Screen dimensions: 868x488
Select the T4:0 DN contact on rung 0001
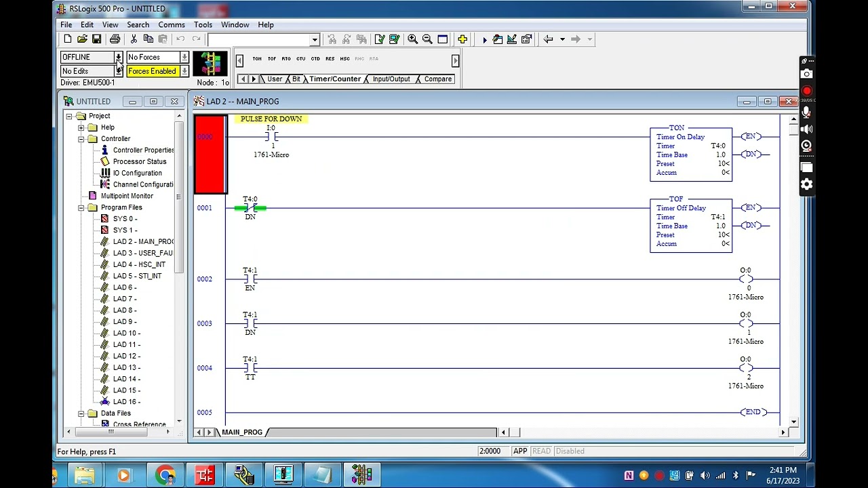click(x=250, y=208)
